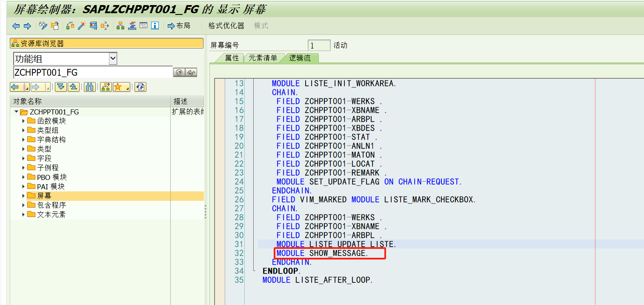This screenshot has height=305, width=644.
Task: Expand the 屏幕 folder
Action: tap(23, 196)
